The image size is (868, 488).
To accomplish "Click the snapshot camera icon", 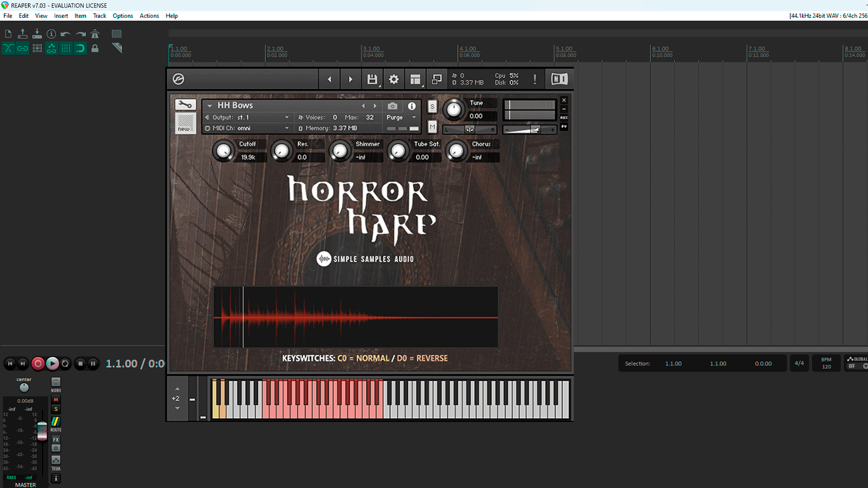I will 393,106.
